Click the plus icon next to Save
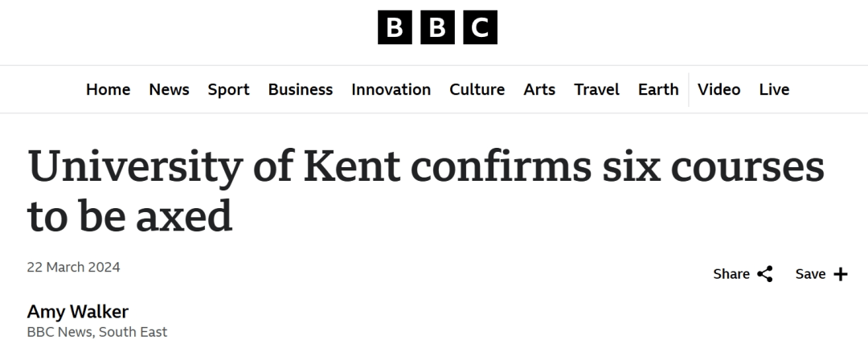The image size is (868, 352). point(841,274)
